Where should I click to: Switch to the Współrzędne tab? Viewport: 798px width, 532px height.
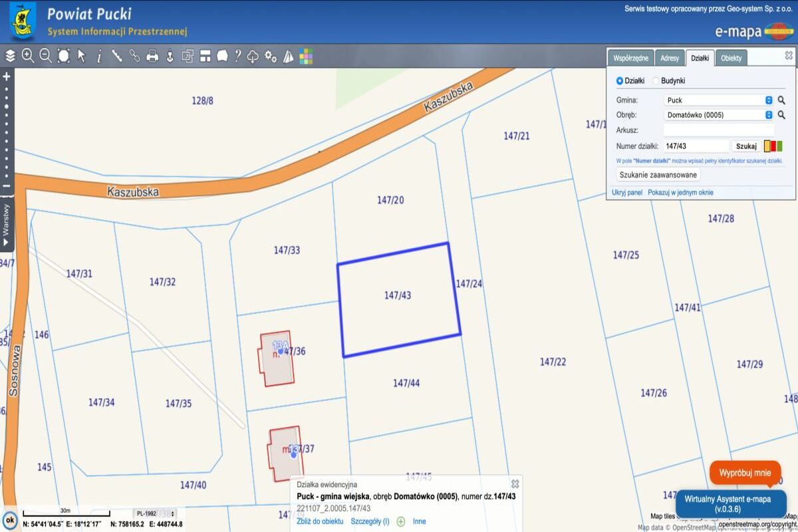point(630,59)
